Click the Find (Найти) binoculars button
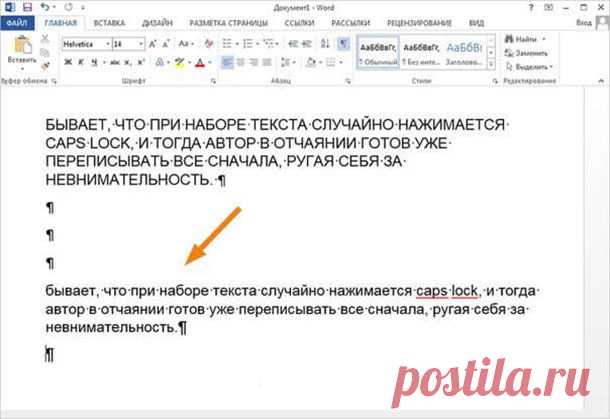This screenshot has height=419, width=610. [x=525, y=39]
